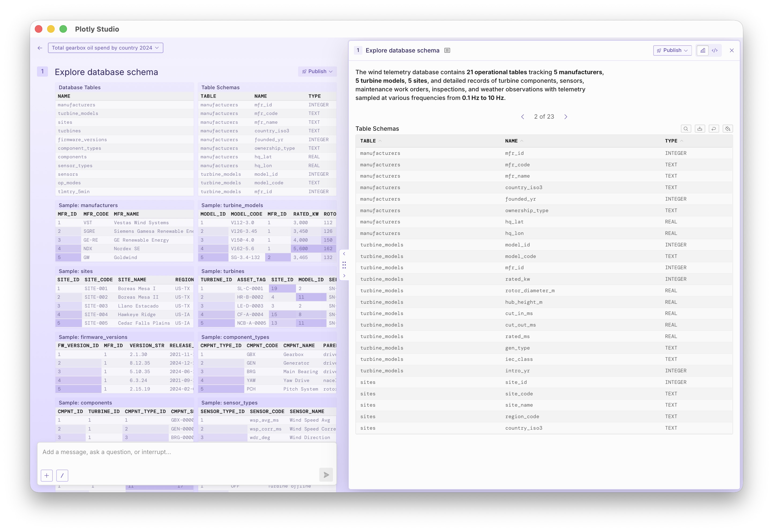
Task: Click the Table Schemas download icon
Action: [x=700, y=129]
